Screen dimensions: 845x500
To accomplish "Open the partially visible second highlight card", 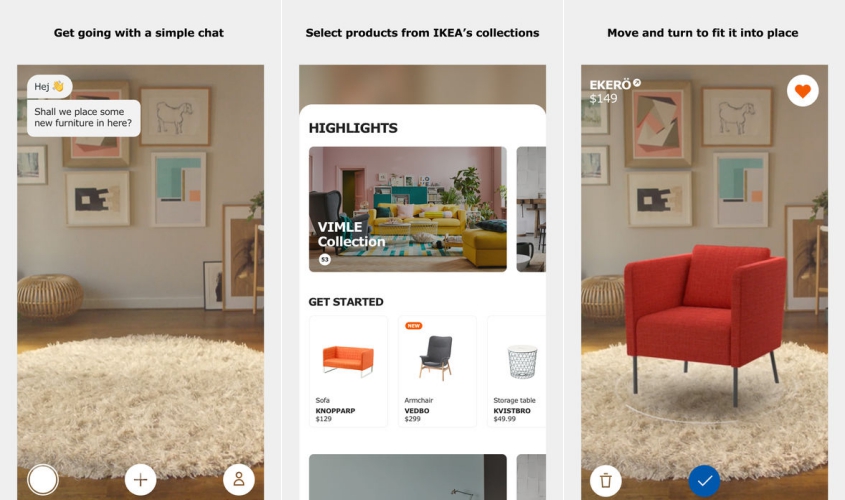I will (531, 209).
